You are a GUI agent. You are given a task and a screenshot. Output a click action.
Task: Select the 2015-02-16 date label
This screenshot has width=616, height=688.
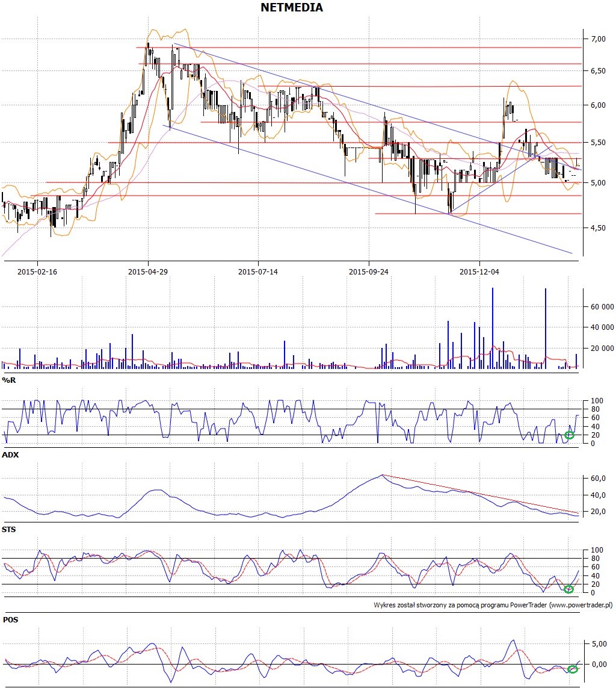37,271
